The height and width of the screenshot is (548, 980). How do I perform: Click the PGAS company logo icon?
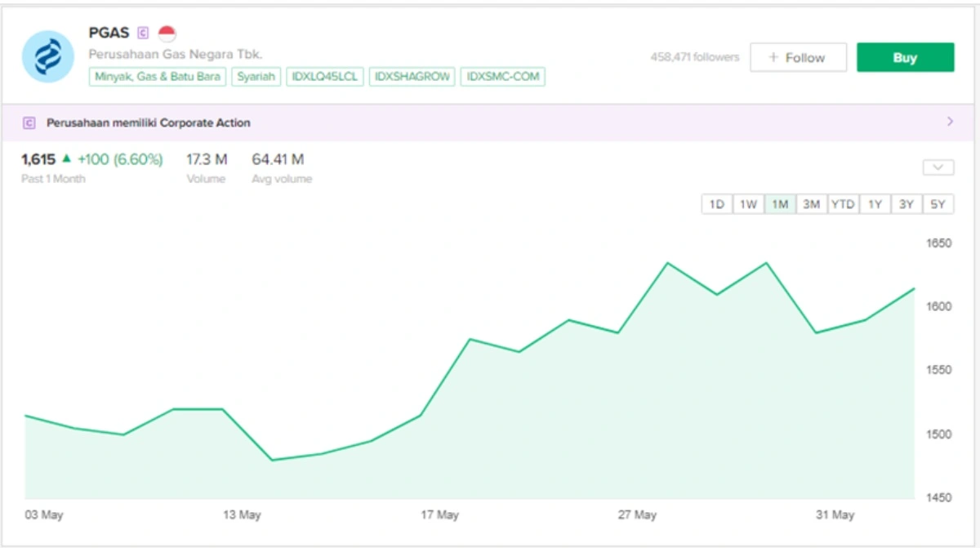click(48, 56)
